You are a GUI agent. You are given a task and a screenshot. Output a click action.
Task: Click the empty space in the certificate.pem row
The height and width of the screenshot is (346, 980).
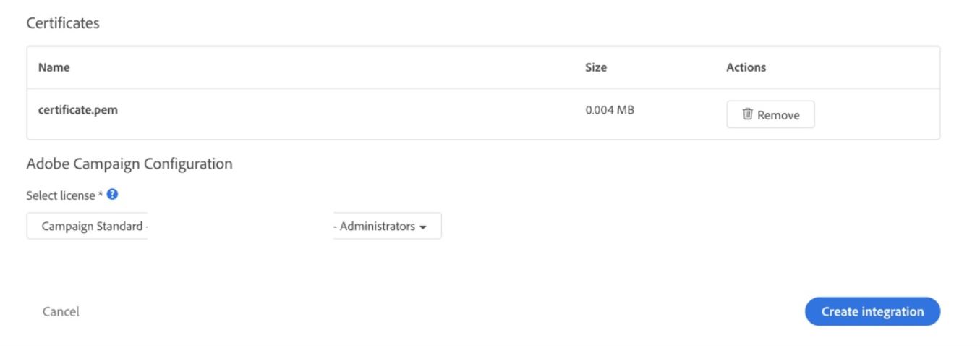[347, 113]
